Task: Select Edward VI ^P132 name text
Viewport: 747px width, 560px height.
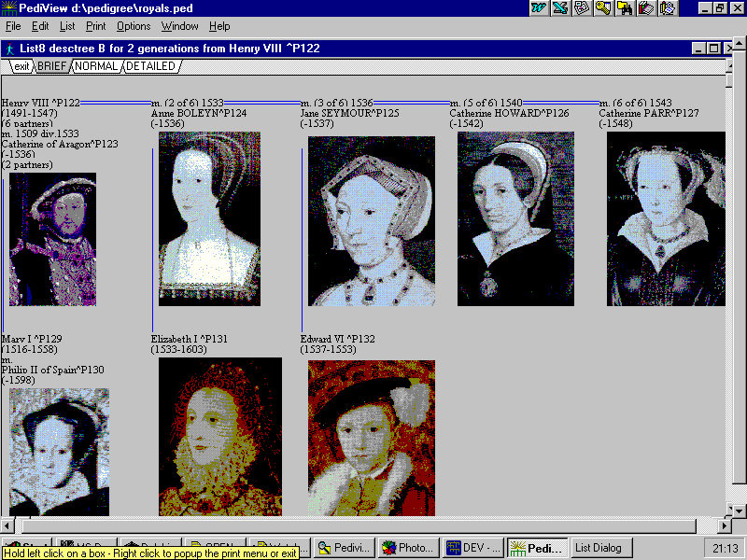Action: [337, 339]
